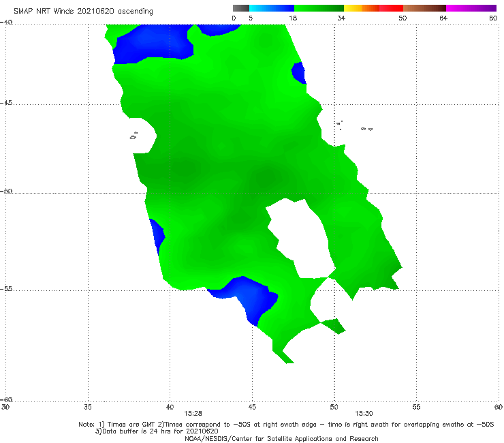Click the blue wind patch near -55 latitude
This screenshot has height=443, width=504.
pos(247,298)
